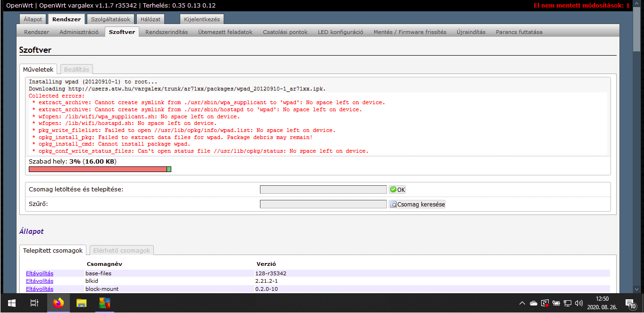Open File Explorer from taskbar

click(x=82, y=303)
